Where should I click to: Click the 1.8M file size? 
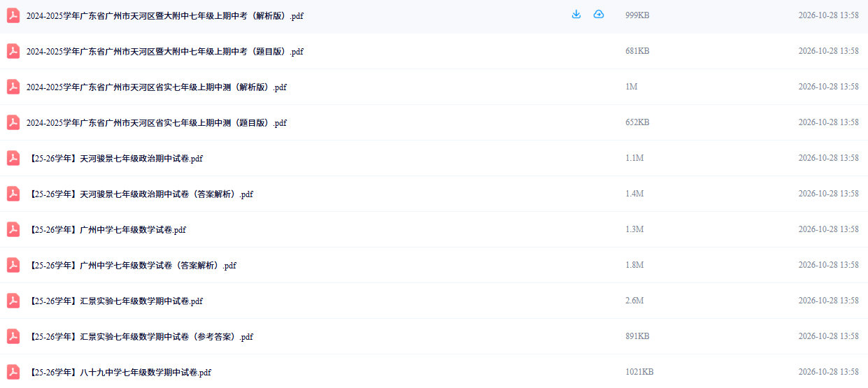tap(634, 265)
